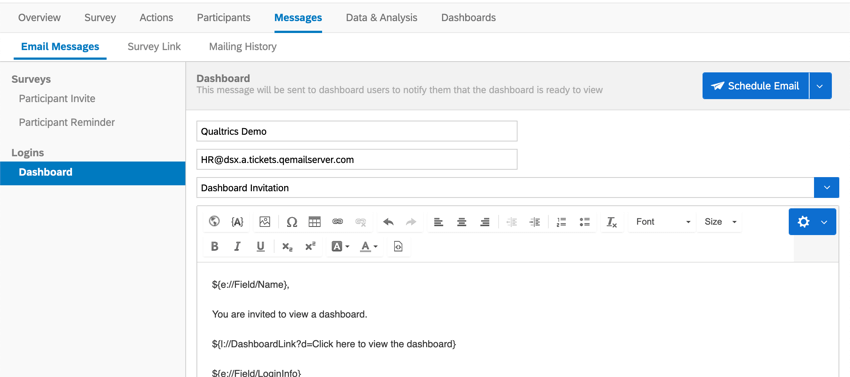
Task: Select Participant Reminder in sidebar
Action: pos(67,123)
